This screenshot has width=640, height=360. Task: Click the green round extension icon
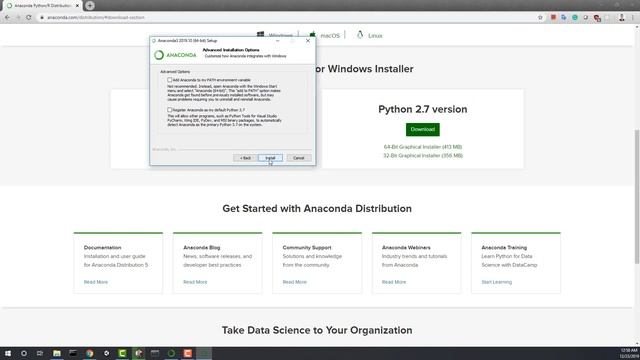click(x=575, y=18)
